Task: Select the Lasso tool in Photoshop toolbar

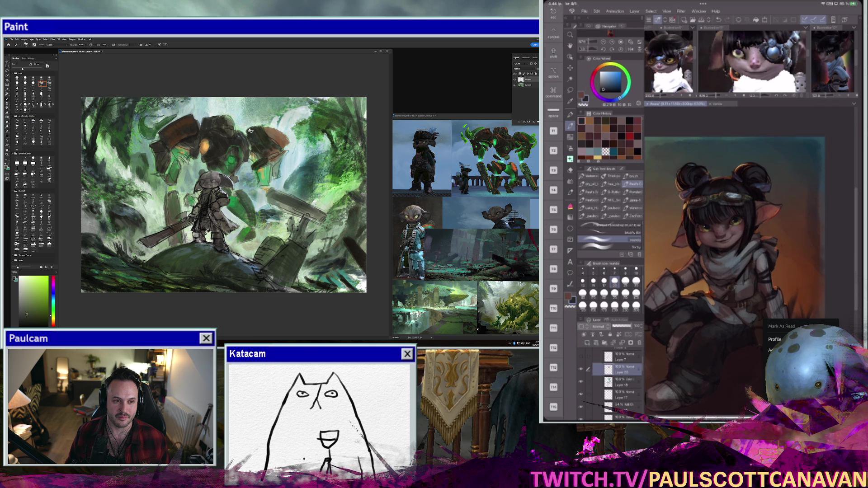Action: click(7, 70)
